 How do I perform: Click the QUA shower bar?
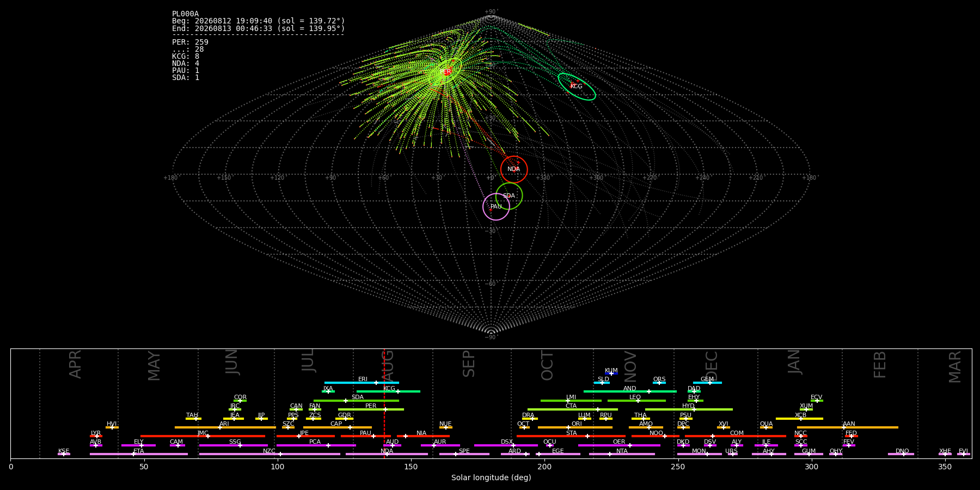click(766, 427)
